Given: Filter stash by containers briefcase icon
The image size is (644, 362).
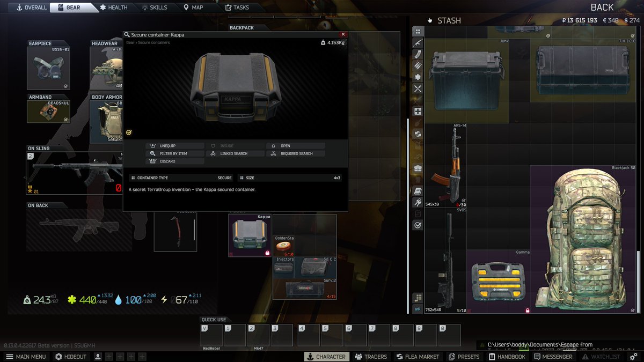Looking at the screenshot, I should point(418,168).
